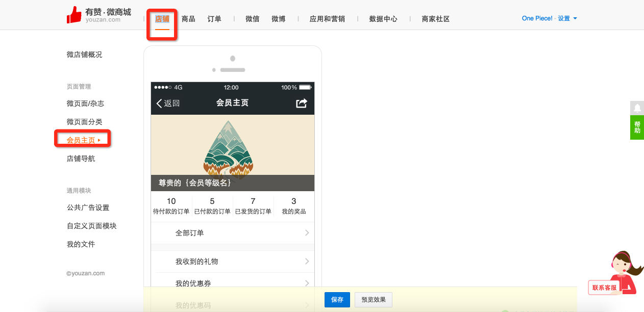
Task: Open the notification bell on right edge
Action: [x=637, y=108]
